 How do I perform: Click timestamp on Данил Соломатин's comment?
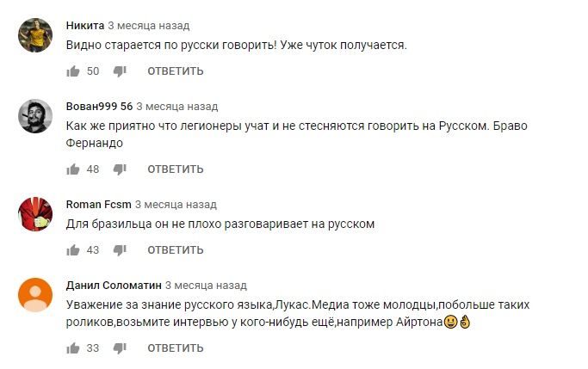tap(206, 286)
